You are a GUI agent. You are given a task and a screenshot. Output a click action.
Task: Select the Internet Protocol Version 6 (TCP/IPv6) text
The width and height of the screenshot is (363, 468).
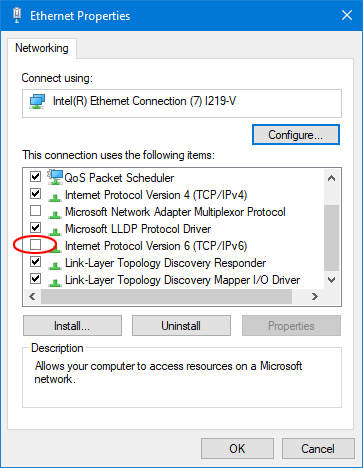point(156,246)
